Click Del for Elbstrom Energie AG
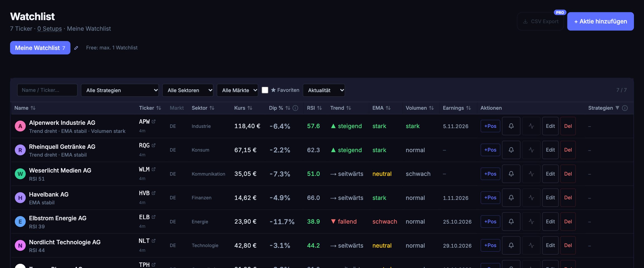This screenshot has width=644, height=268. [x=568, y=221]
